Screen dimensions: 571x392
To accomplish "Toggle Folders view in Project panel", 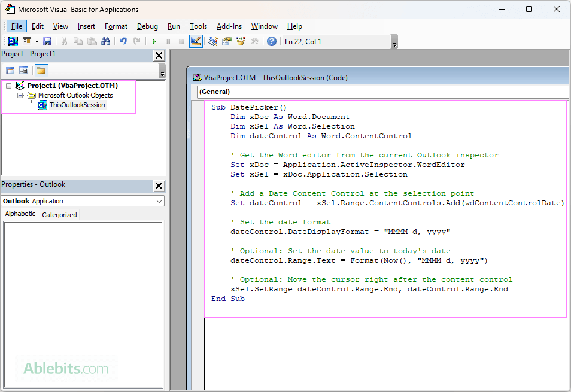I will [41, 71].
